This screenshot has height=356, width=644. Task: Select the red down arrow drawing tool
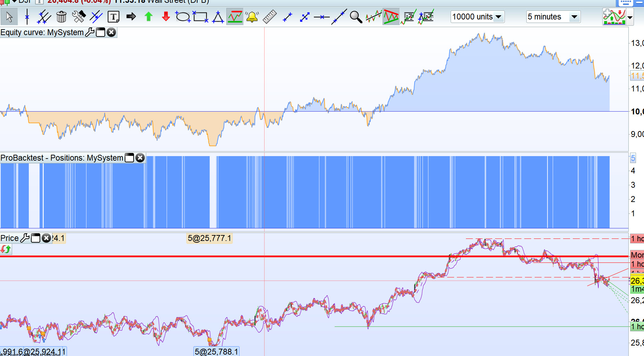click(x=166, y=16)
